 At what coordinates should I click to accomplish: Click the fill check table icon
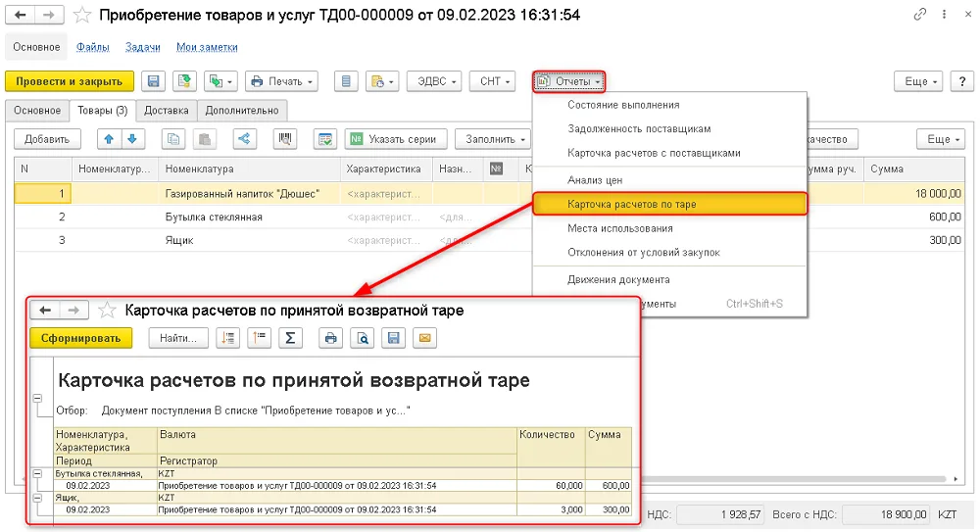[x=325, y=139]
